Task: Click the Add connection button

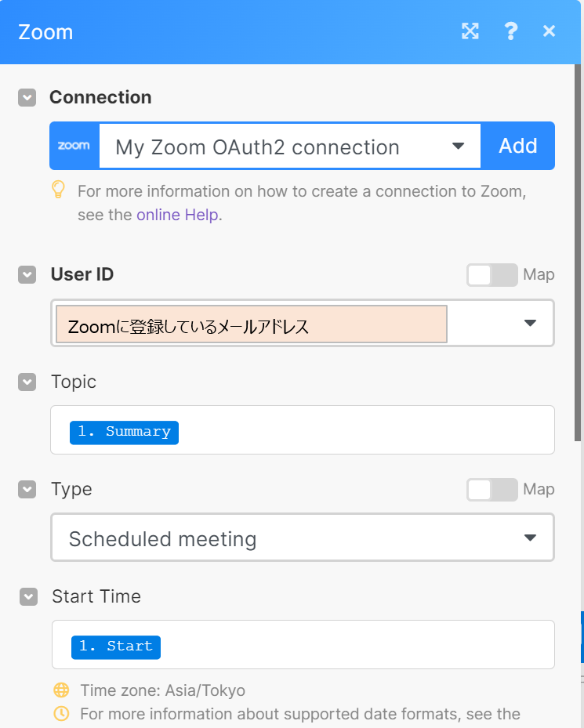Action: 517,146
